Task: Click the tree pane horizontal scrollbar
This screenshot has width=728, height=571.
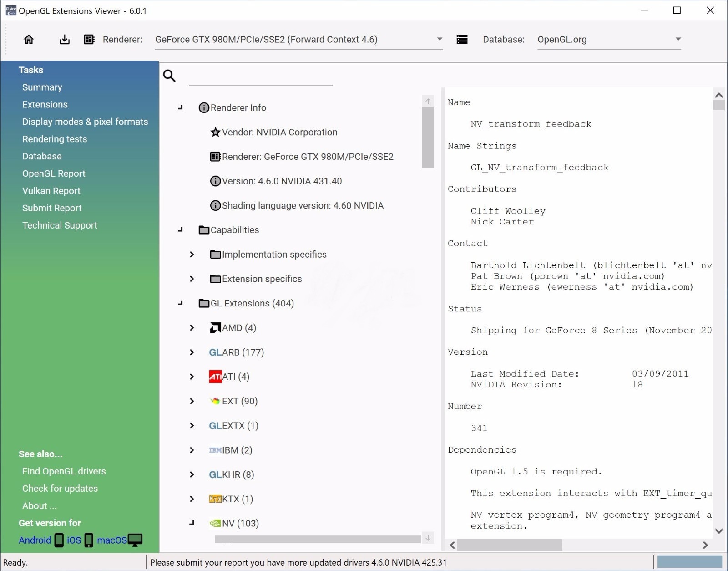Action: (x=318, y=539)
